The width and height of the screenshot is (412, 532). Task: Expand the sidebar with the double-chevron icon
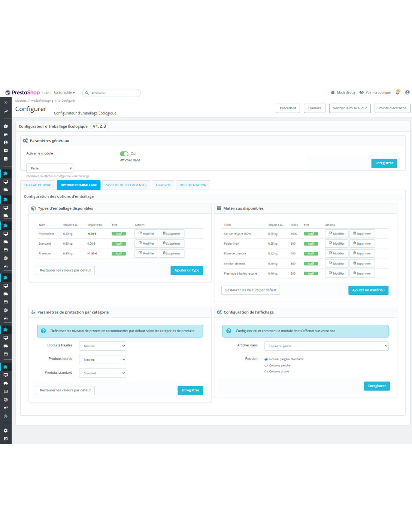6,103
